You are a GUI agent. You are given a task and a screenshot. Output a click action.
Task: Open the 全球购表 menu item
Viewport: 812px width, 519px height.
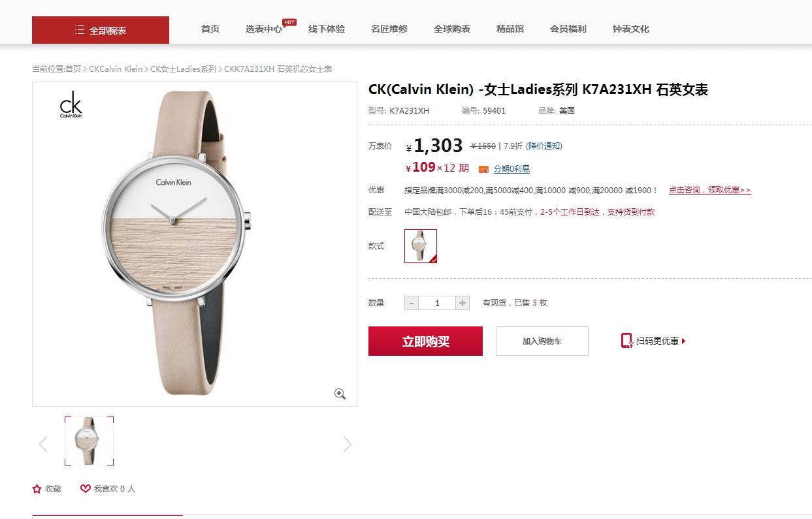[452, 29]
